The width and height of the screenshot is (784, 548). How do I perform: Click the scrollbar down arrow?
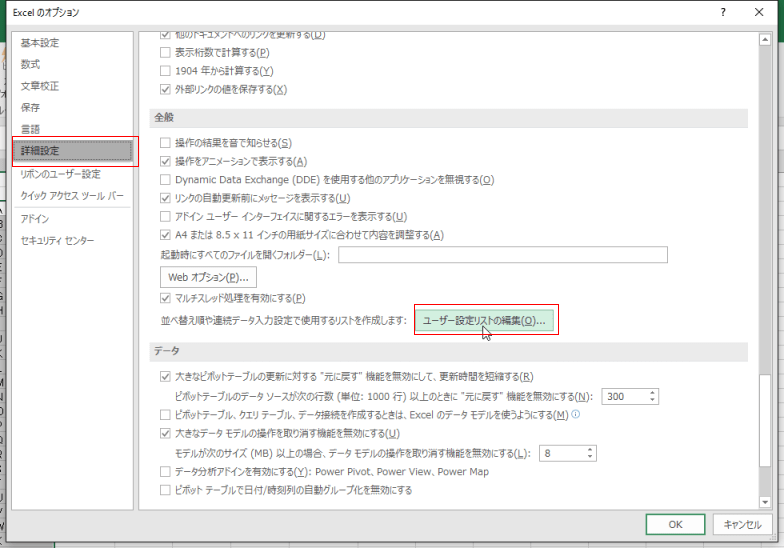[x=764, y=502]
